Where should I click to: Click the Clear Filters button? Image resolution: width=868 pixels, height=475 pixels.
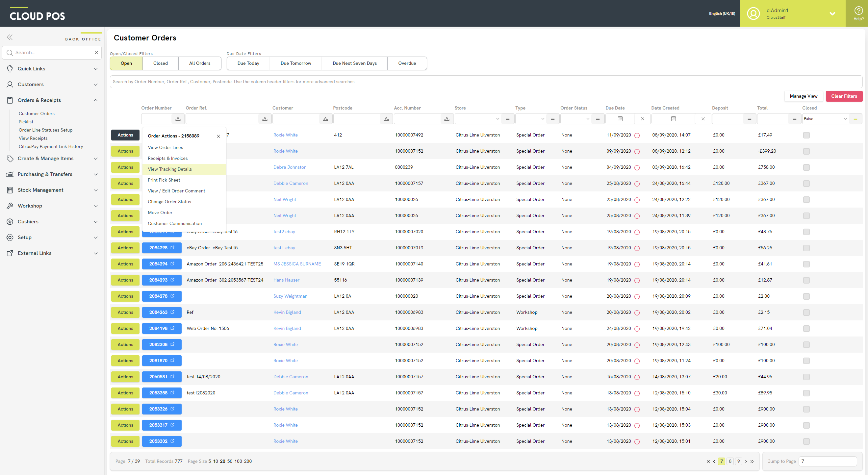[844, 96]
